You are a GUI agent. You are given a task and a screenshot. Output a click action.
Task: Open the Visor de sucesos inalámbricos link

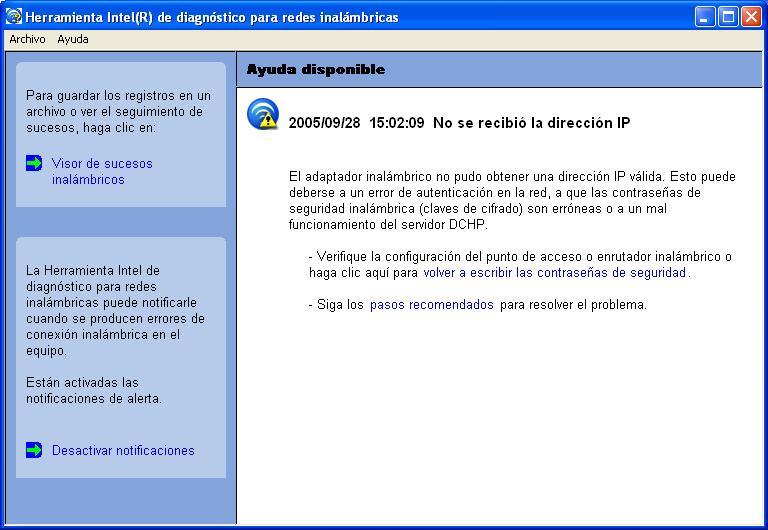point(102,171)
